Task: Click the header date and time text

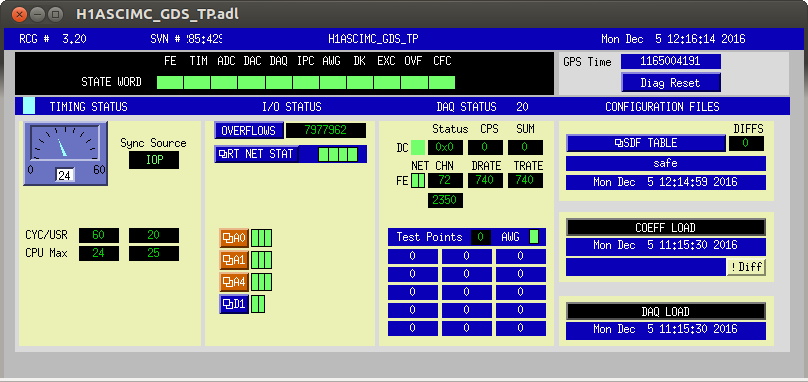Action: pyautogui.click(x=673, y=39)
